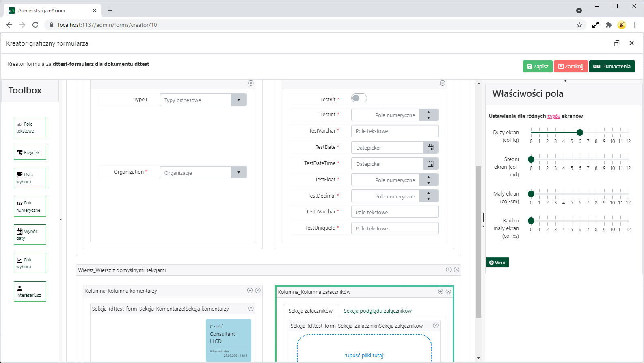
Task: Select the Interesariusz toolbox item
Action: (x=30, y=291)
